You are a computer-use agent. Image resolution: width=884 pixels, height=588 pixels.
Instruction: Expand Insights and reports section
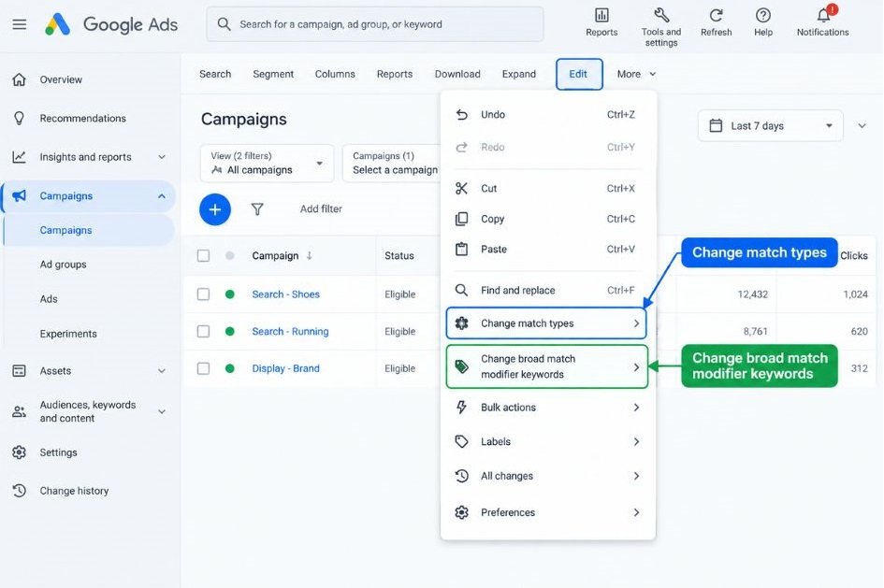click(162, 157)
